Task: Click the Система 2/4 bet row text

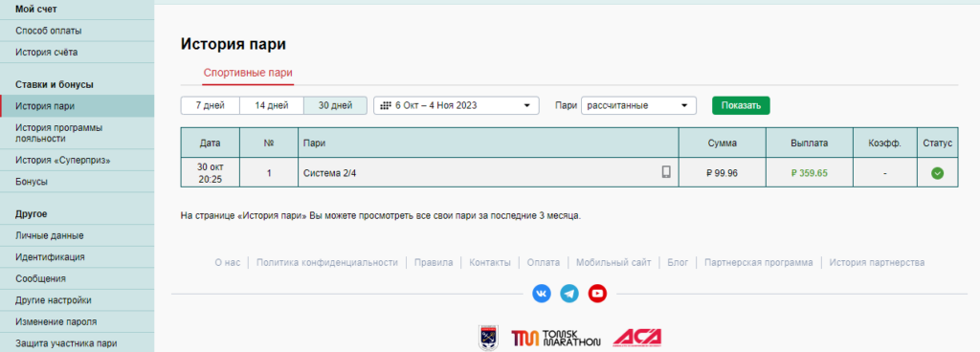Action: tap(329, 173)
